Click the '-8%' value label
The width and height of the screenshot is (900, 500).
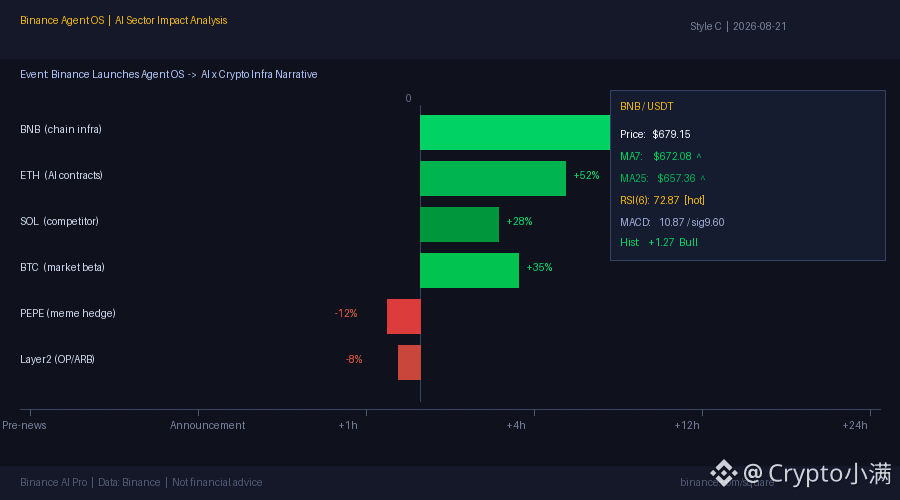pos(354,359)
